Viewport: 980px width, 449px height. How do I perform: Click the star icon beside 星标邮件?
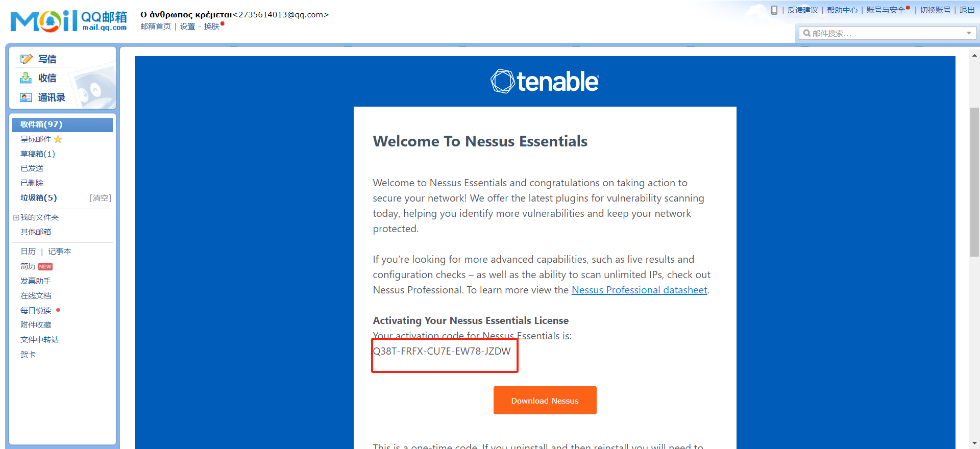(x=58, y=139)
